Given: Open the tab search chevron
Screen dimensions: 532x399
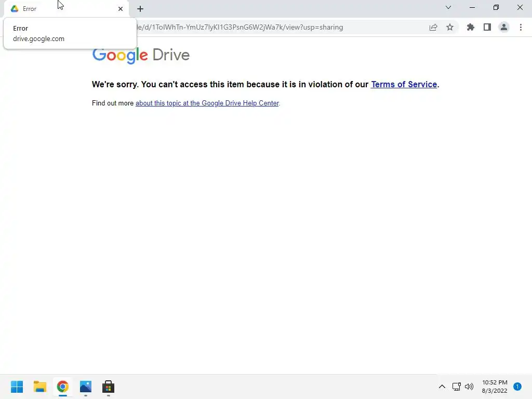Looking at the screenshot, I should tap(448, 7).
